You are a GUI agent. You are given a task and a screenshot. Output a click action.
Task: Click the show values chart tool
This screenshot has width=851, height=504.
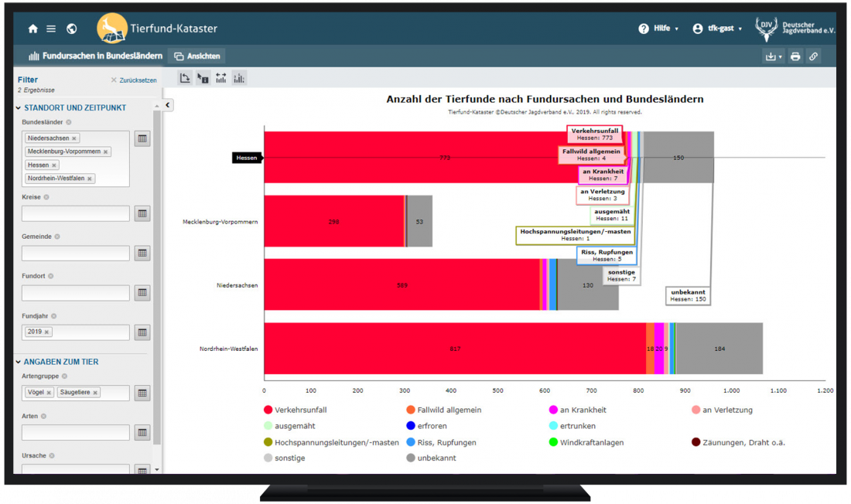pos(238,77)
